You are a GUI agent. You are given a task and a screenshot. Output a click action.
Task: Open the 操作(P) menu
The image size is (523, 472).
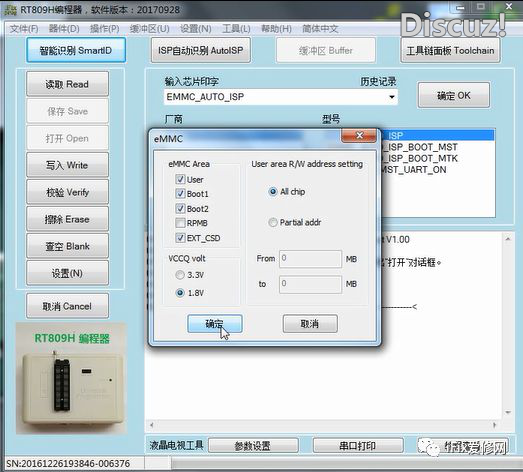click(104, 29)
